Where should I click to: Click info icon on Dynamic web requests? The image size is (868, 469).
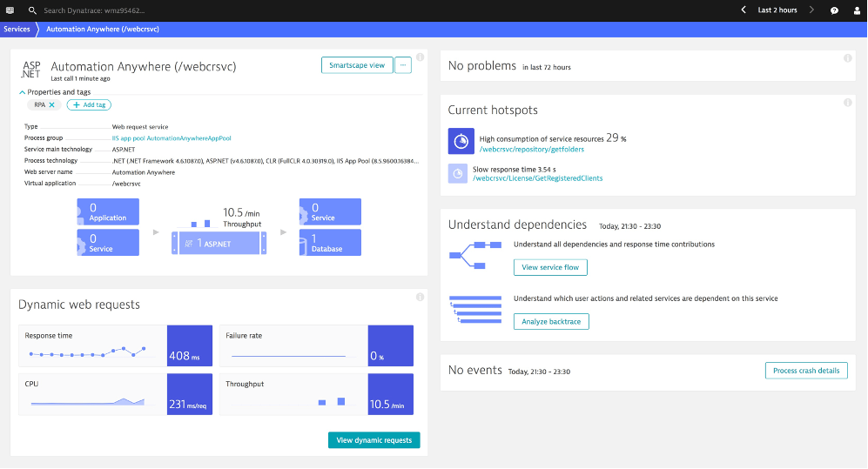coord(421,297)
